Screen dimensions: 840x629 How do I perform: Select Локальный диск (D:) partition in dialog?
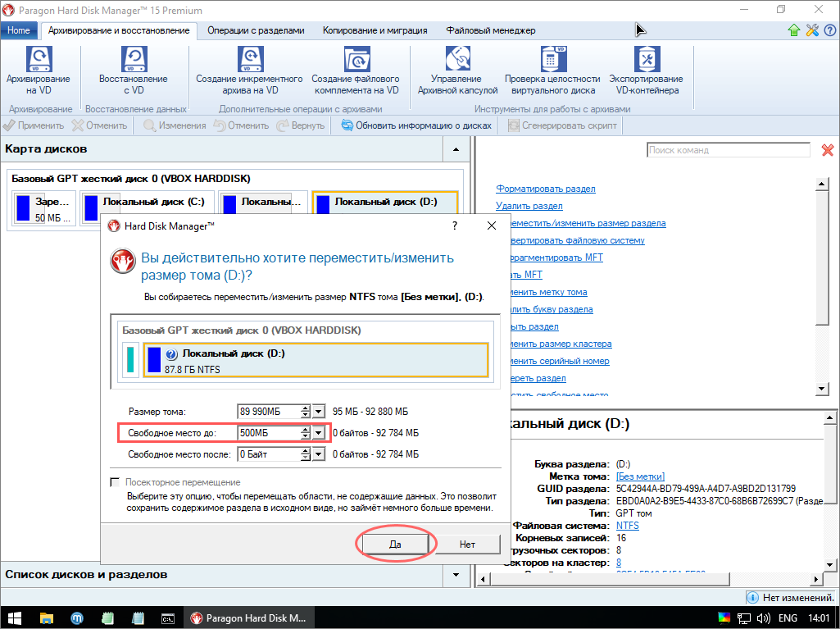(x=316, y=361)
